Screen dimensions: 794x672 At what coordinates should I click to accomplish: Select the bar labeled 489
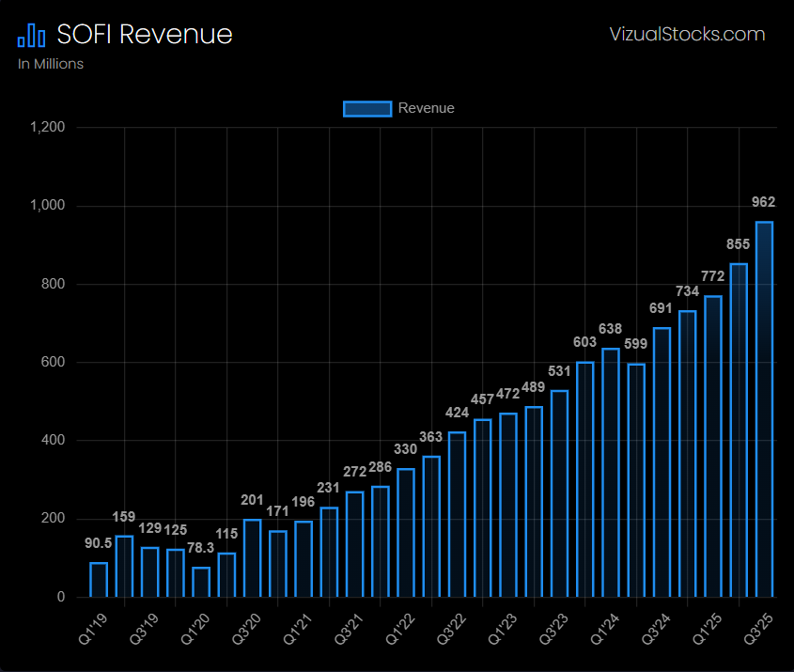pyautogui.click(x=534, y=501)
